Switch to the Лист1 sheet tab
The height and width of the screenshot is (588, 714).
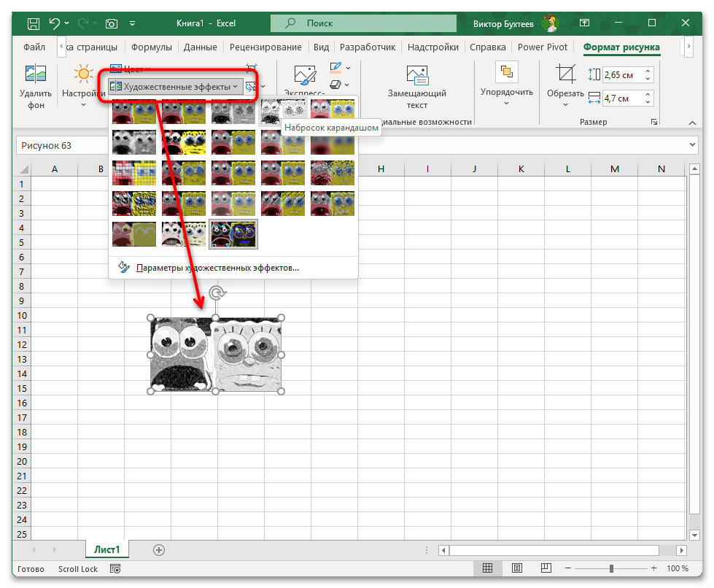107,550
